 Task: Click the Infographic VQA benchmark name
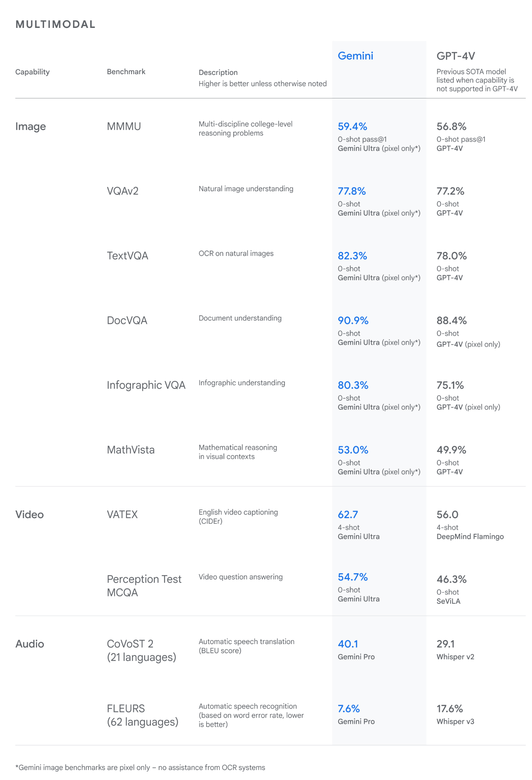point(146,385)
